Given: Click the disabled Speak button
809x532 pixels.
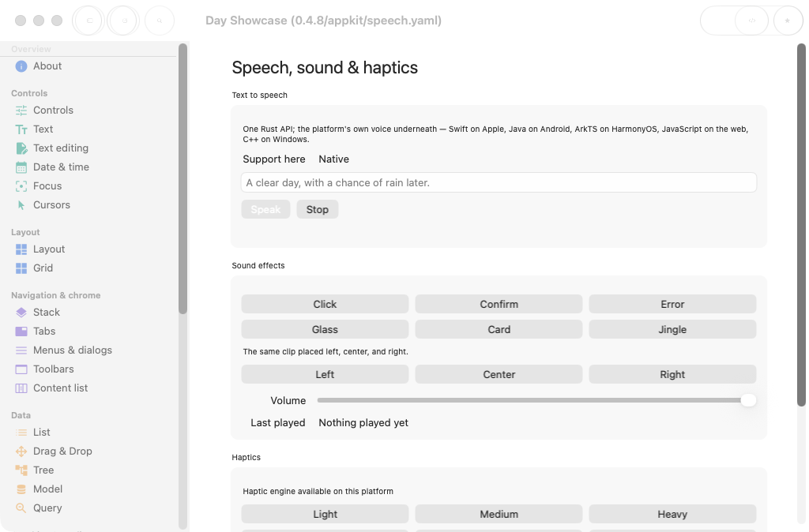Looking at the screenshot, I should tap(265, 209).
